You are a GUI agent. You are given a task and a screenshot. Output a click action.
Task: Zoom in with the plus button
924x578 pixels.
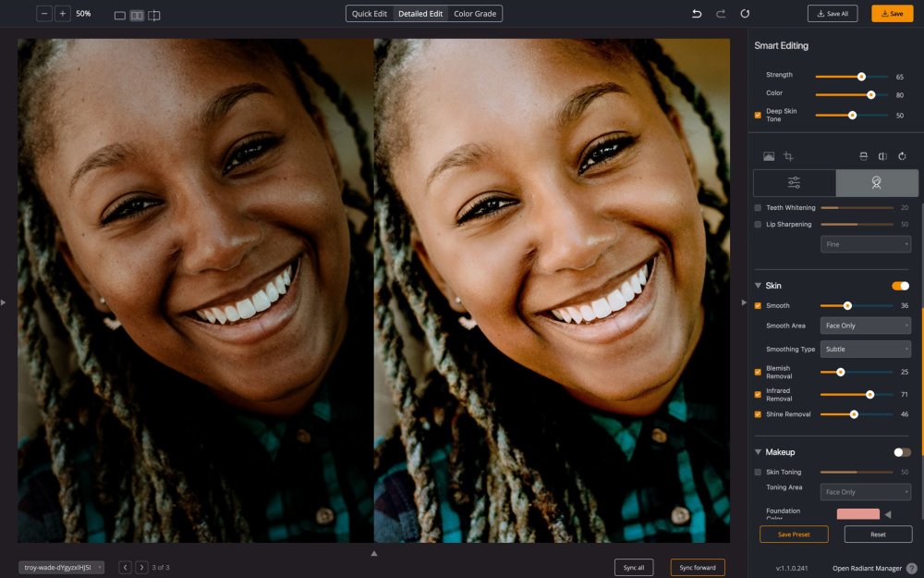[62, 14]
